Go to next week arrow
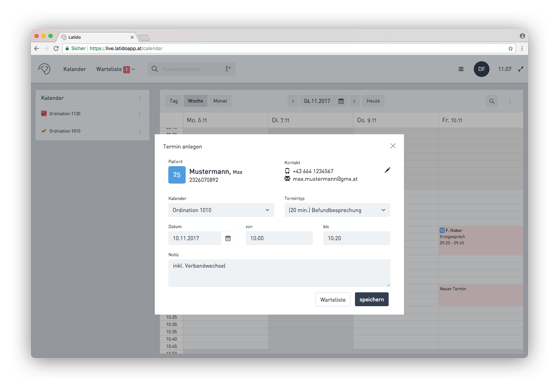Image resolution: width=560 pixels, height=390 pixels. click(x=354, y=101)
